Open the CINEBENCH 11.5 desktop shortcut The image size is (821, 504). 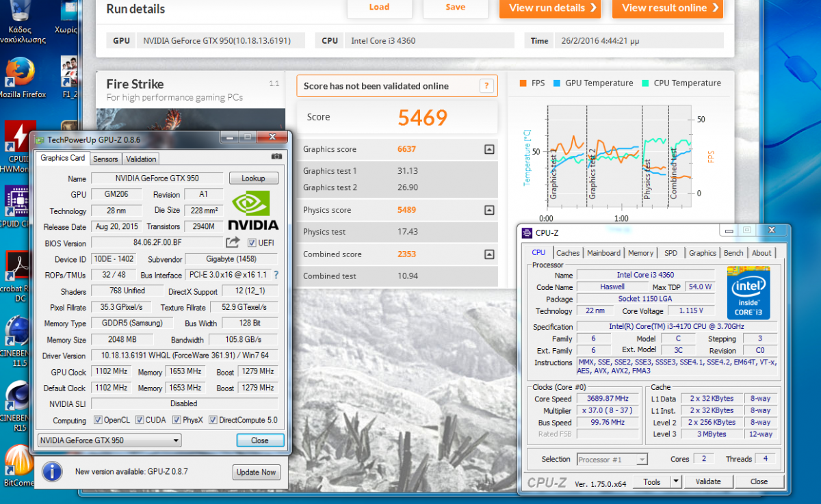pyautogui.click(x=17, y=339)
